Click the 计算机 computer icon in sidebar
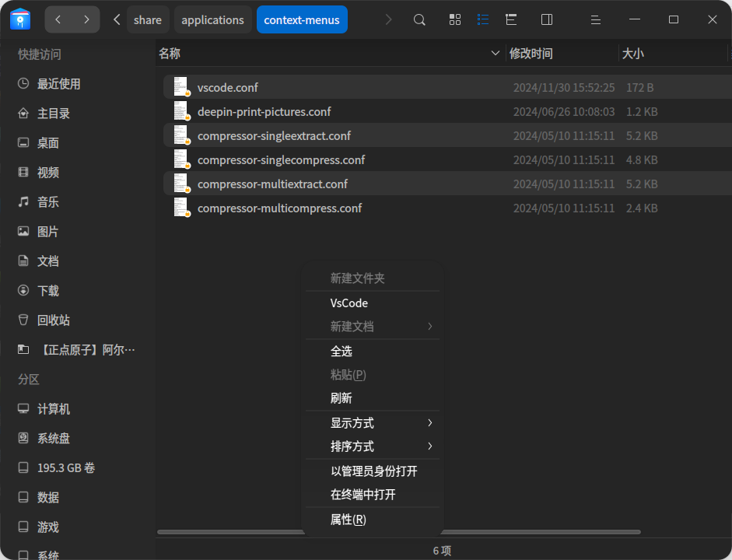This screenshot has width=732, height=560. [x=23, y=409]
